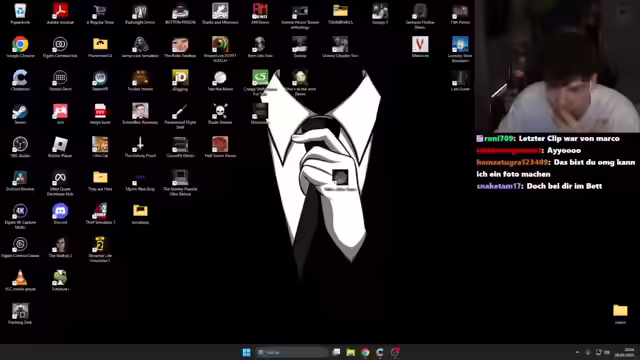Open the Papierkorb recycle bin

coord(20,13)
